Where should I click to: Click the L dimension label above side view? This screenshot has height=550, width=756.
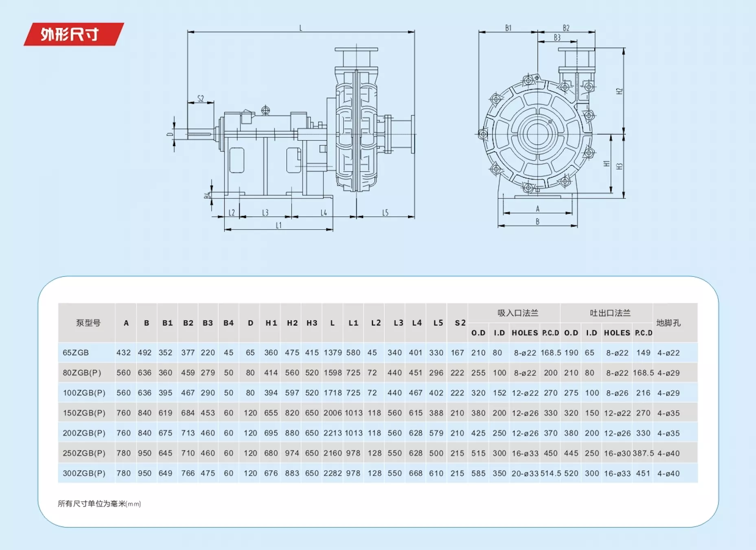pyautogui.click(x=301, y=28)
